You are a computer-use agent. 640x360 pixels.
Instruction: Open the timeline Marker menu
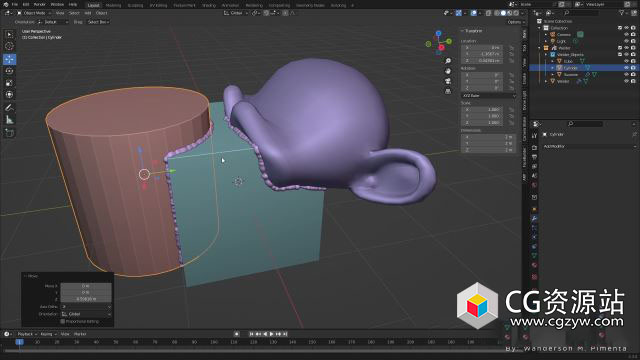click(x=80, y=334)
